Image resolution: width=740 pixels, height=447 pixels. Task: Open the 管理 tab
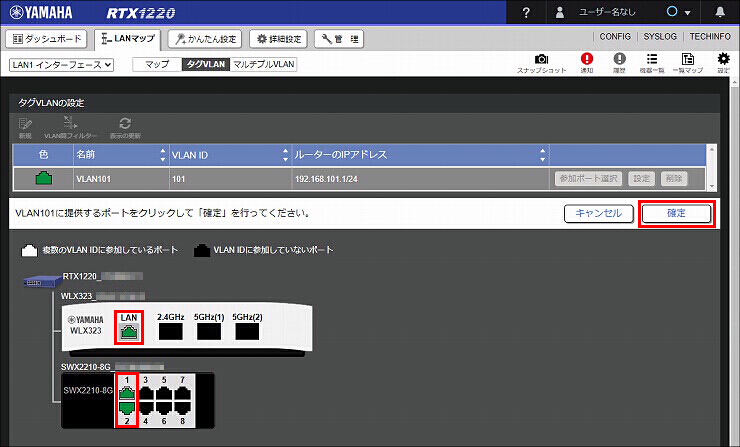pos(339,39)
